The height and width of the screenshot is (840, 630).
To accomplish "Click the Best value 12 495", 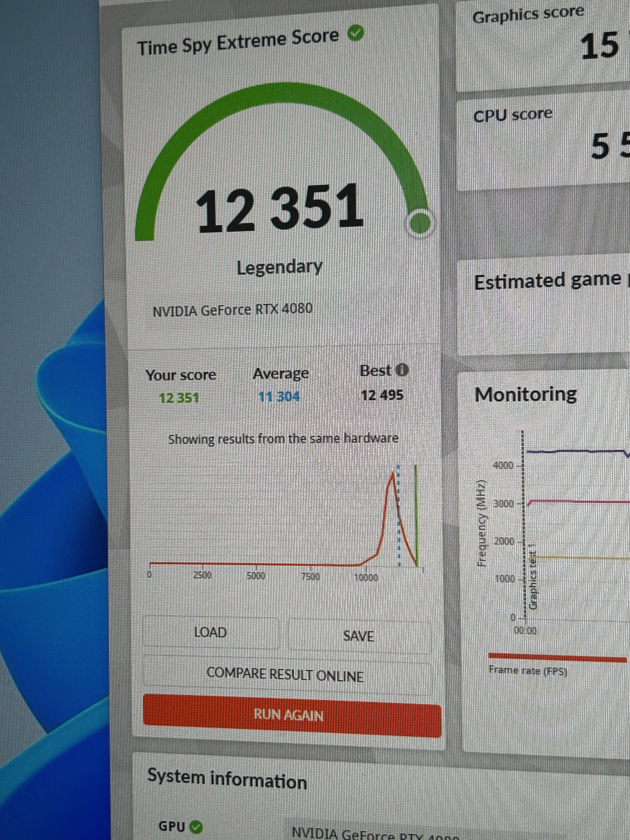I will 382,395.
